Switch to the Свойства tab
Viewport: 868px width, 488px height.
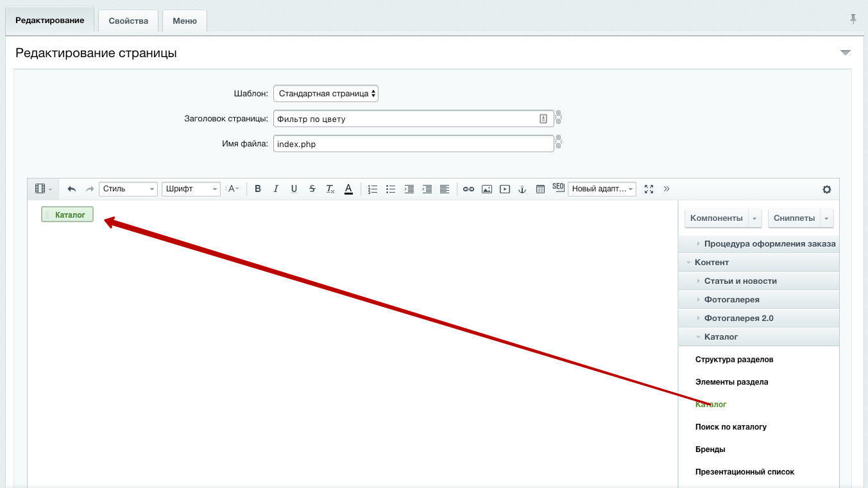tap(128, 21)
